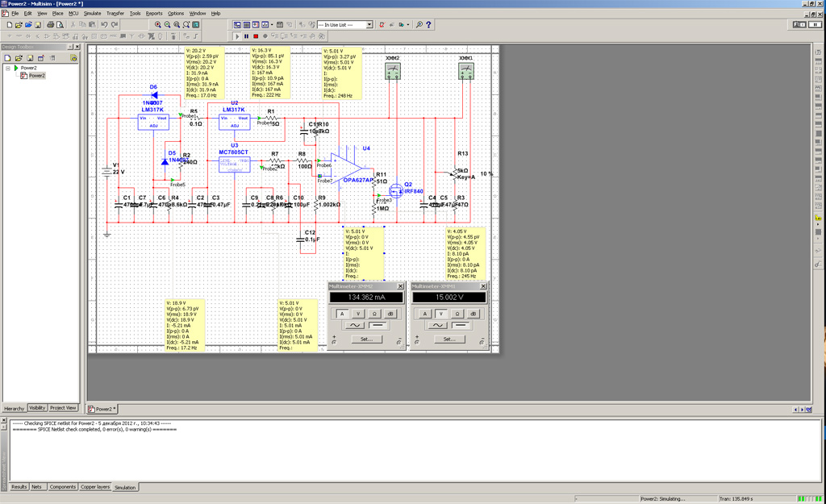Image resolution: width=826 pixels, height=504 pixels.
Task: Click the redo arrow icon
Action: 115,25
